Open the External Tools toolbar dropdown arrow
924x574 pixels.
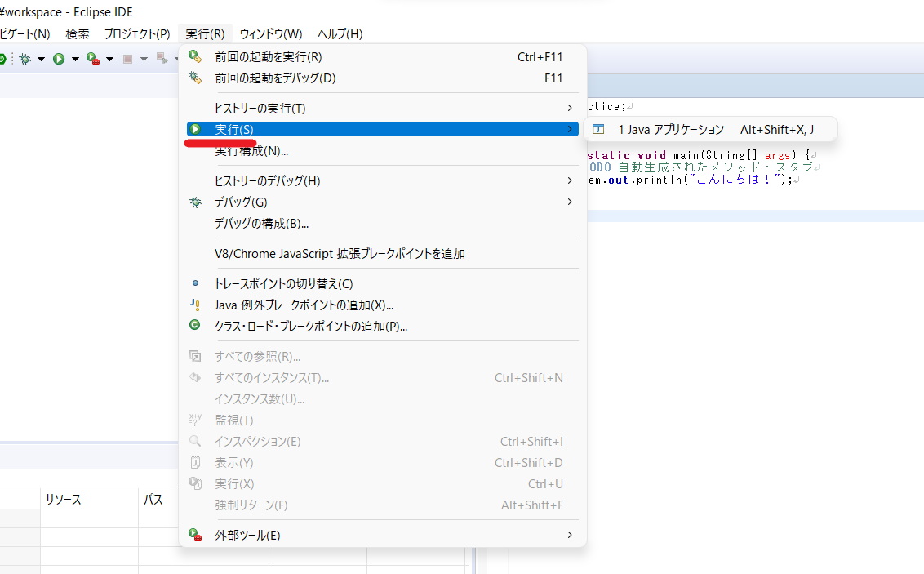[109, 59]
